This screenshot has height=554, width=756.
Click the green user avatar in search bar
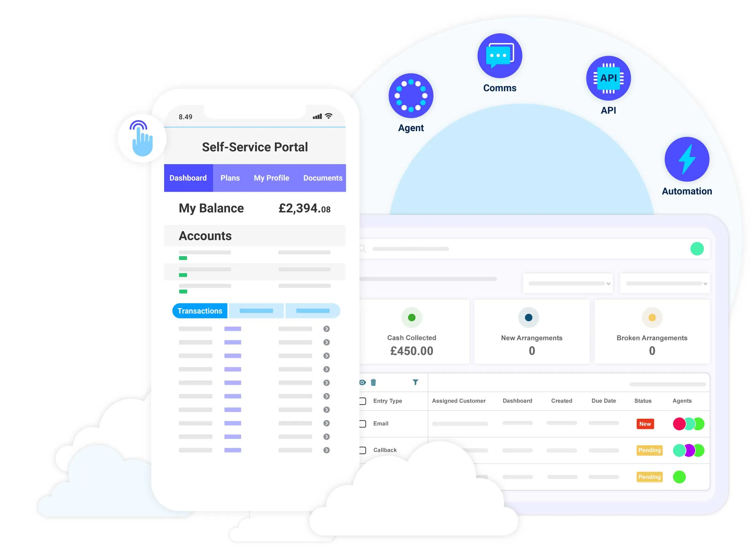[696, 248]
